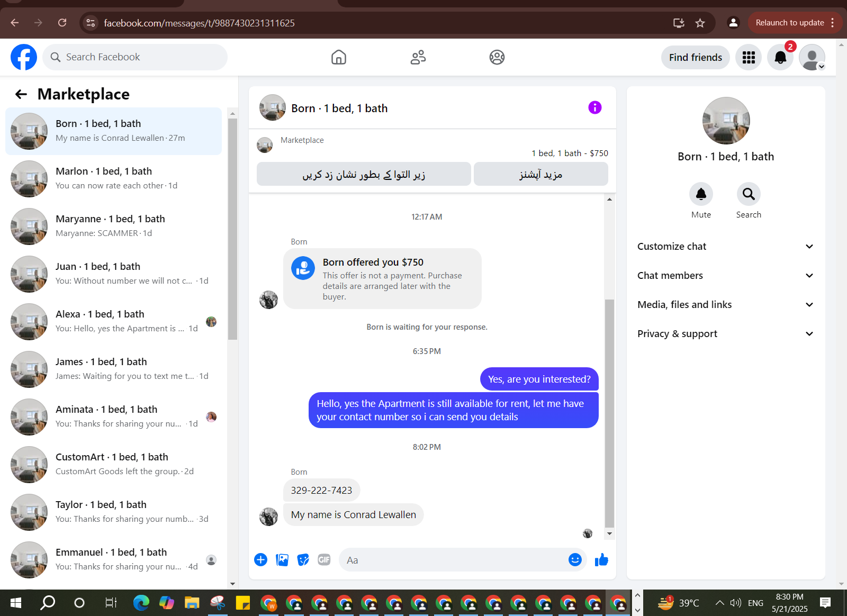This screenshot has width=847, height=616.
Task: Choose a sticker icon
Action: [303, 559]
